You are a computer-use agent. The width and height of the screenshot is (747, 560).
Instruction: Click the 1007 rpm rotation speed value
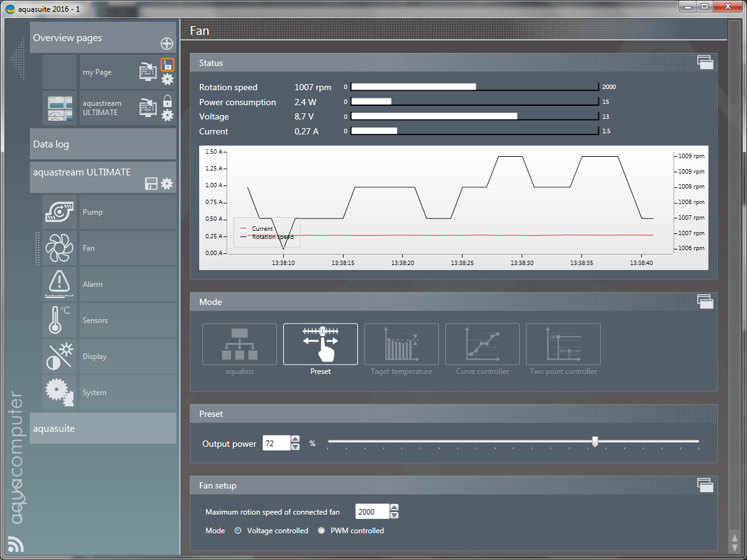coord(312,87)
